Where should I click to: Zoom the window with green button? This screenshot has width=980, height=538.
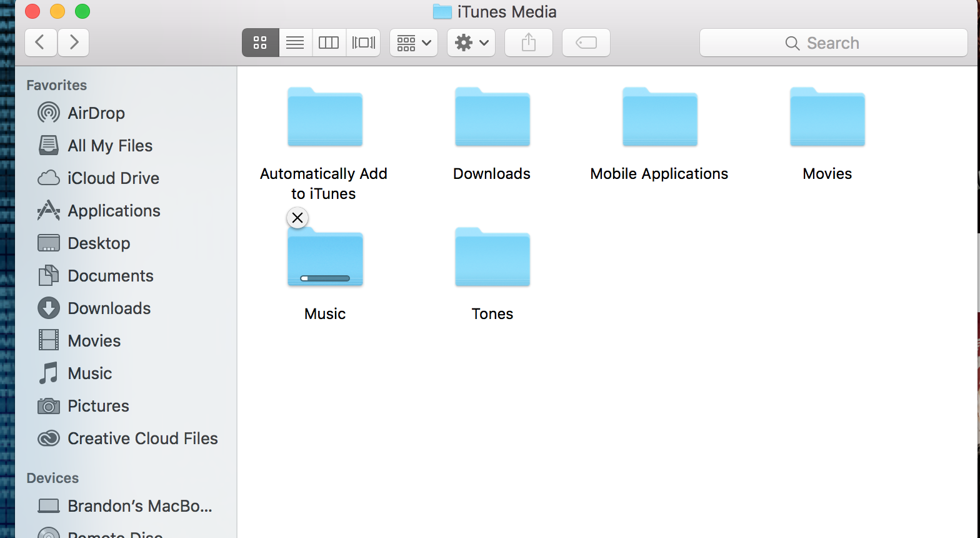[x=82, y=11]
